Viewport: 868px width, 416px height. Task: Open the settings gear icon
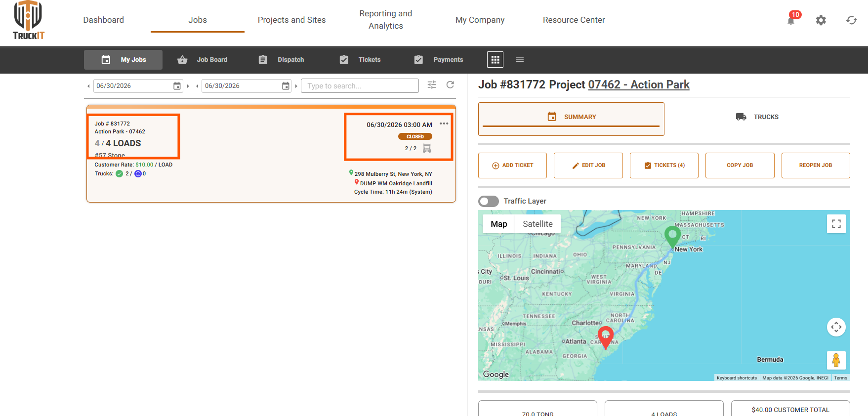point(821,20)
